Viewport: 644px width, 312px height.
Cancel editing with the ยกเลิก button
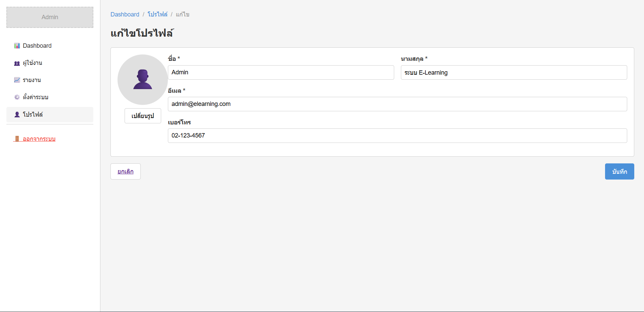[x=125, y=171]
